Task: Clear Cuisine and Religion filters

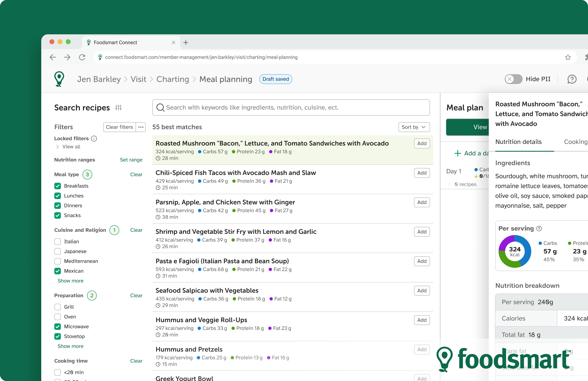Action: pos(136,230)
